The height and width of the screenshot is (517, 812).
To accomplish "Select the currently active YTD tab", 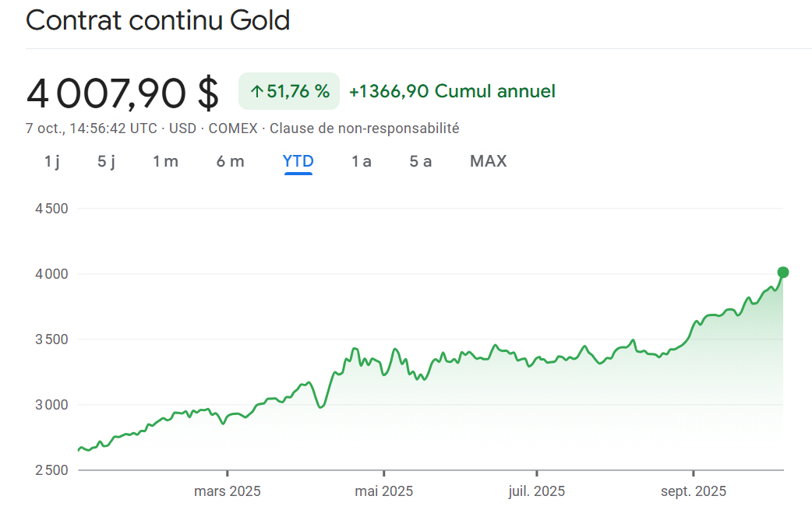I will 298,161.
